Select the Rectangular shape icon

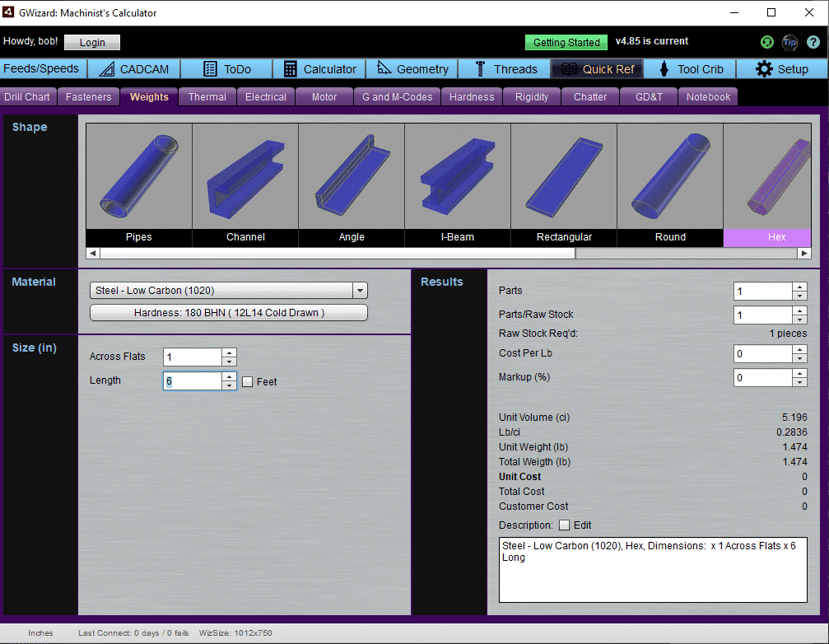point(563,175)
